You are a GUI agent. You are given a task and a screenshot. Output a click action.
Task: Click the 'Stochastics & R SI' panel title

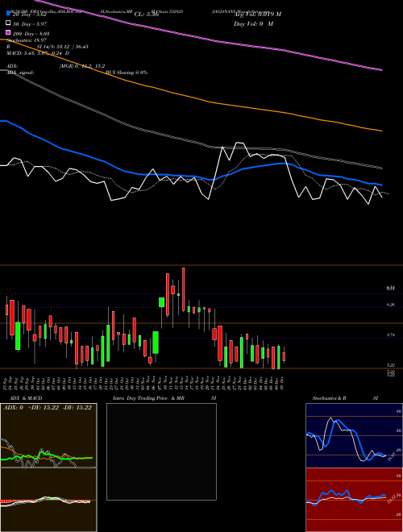(x=345, y=398)
